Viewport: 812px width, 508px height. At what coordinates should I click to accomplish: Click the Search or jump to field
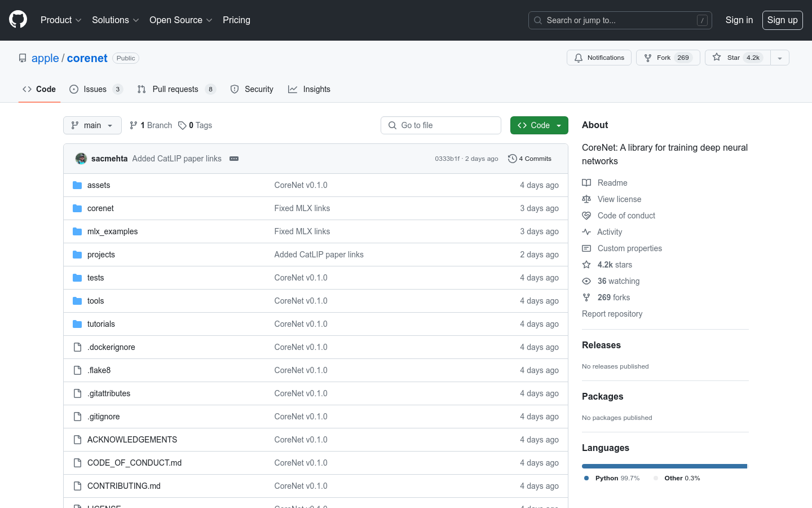coord(620,20)
